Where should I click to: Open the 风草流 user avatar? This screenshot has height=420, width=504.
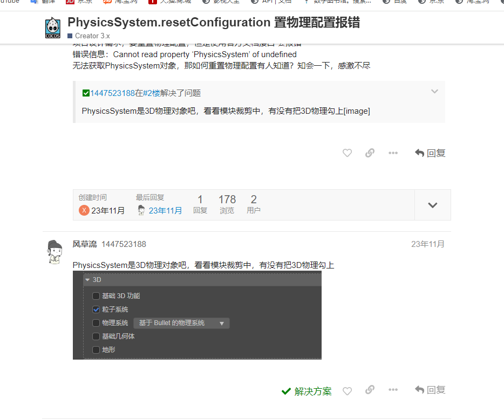pos(55,252)
